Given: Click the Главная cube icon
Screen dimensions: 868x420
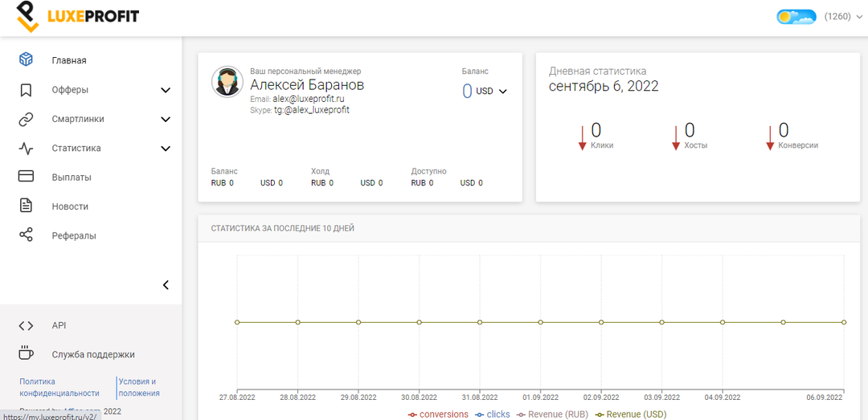Looking at the screenshot, I should pyautogui.click(x=27, y=60).
